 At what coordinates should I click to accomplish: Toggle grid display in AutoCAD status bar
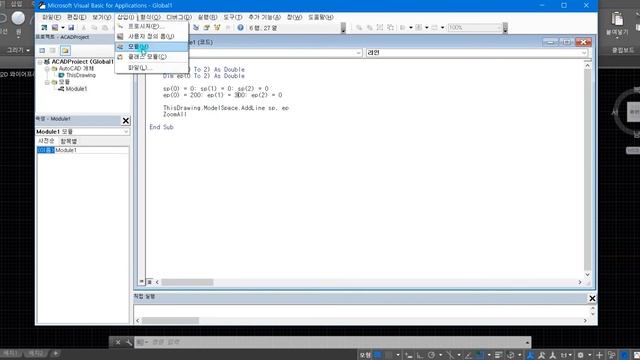378,355
